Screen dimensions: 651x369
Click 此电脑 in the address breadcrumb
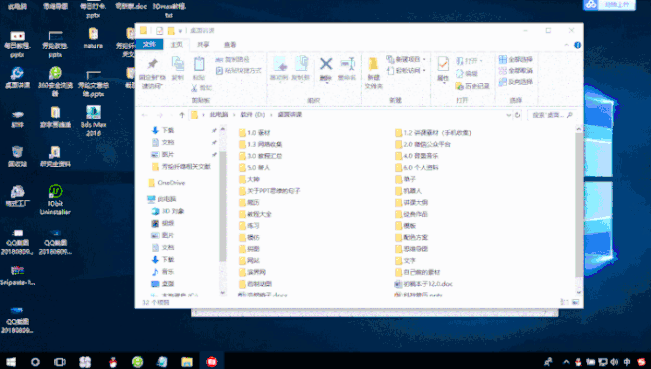click(x=219, y=115)
